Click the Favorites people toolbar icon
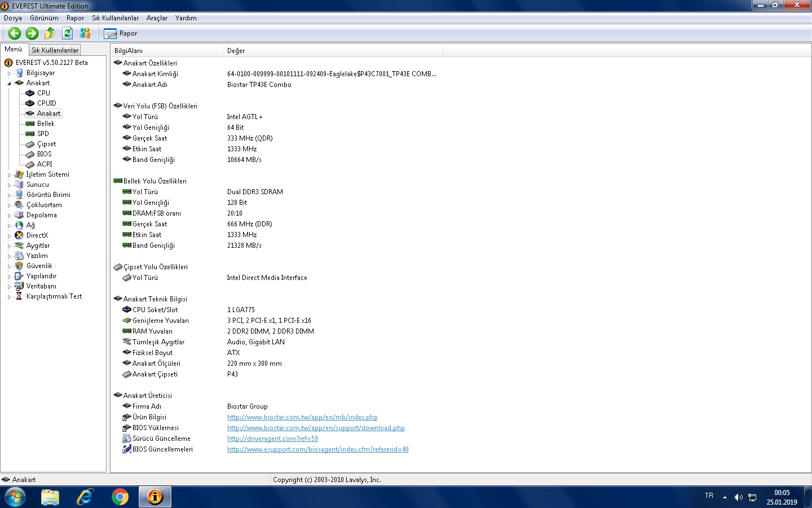 85,33
